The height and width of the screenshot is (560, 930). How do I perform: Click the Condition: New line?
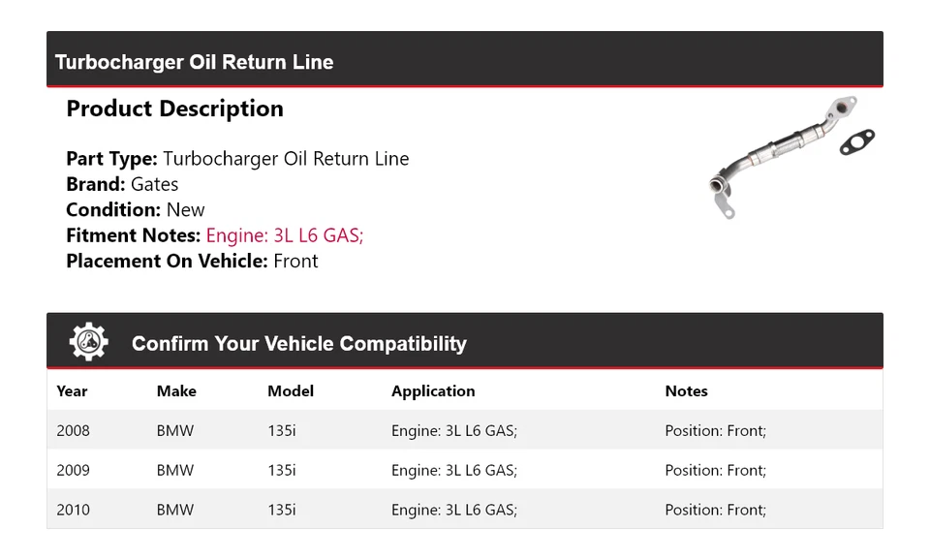coord(136,209)
